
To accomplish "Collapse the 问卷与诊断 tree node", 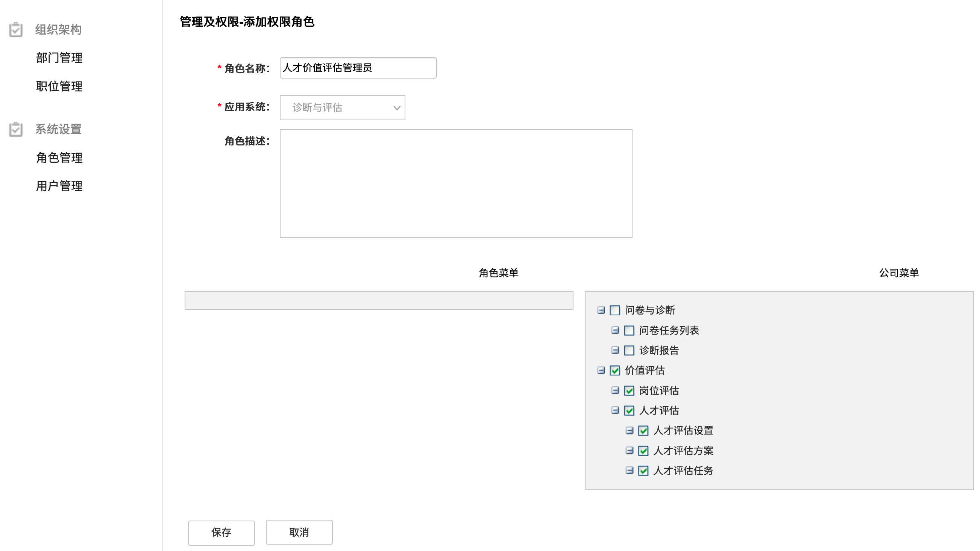I will tap(601, 310).
